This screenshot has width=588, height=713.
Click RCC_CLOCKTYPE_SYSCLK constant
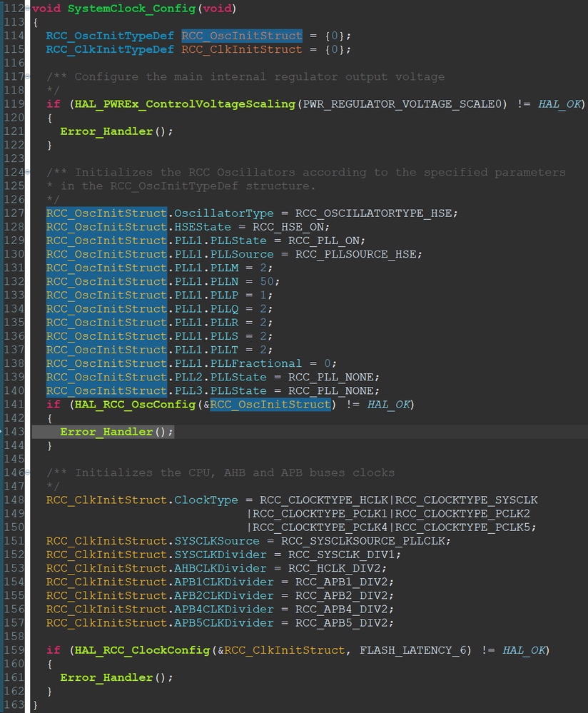pyautogui.click(x=466, y=500)
